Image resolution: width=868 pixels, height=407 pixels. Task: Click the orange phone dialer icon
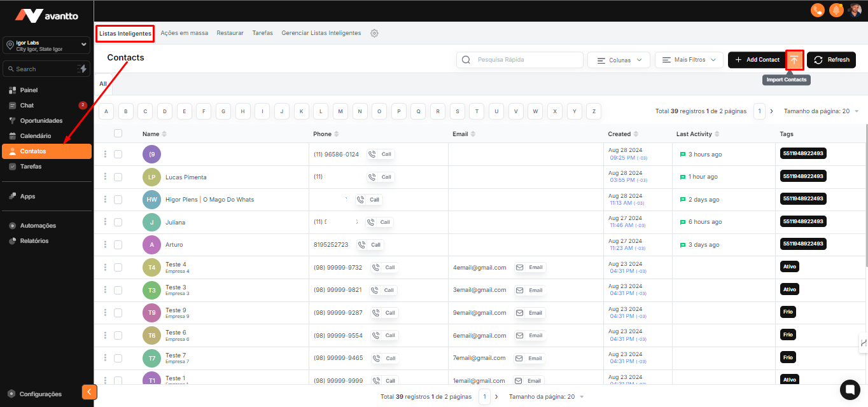click(817, 10)
